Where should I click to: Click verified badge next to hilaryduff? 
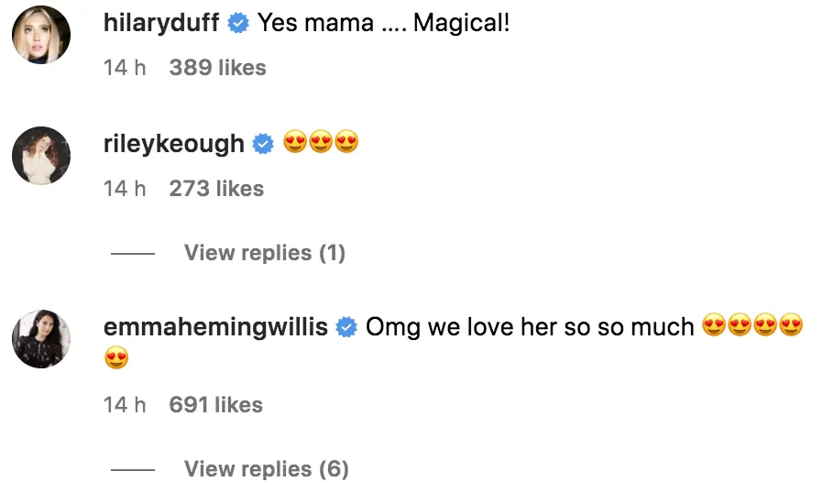(238, 25)
